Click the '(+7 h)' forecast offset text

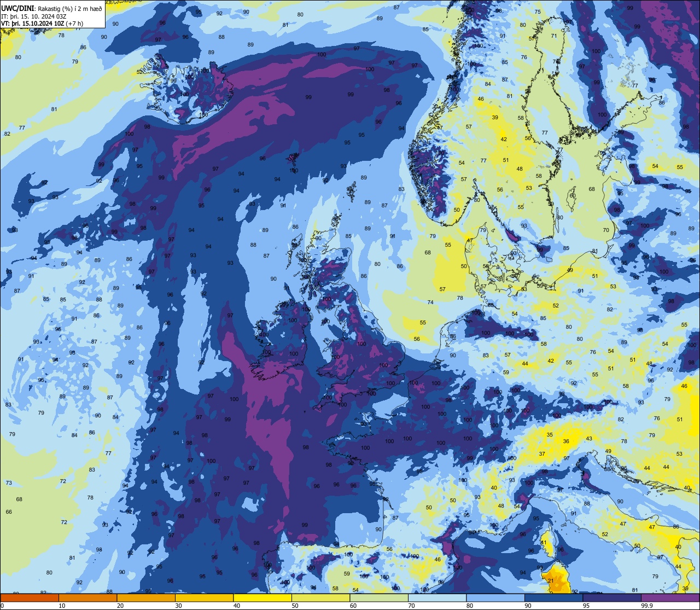[74, 23]
